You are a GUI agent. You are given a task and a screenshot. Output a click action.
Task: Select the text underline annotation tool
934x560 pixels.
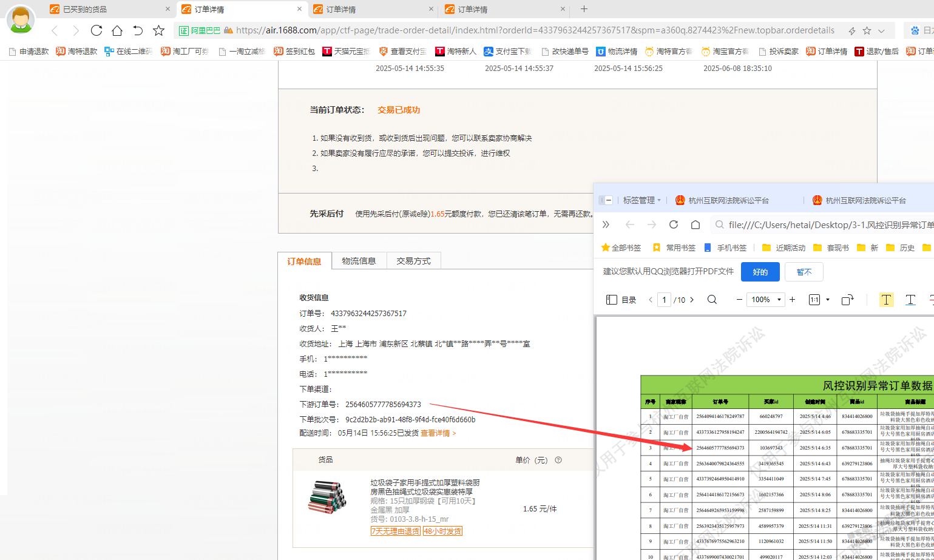(910, 300)
